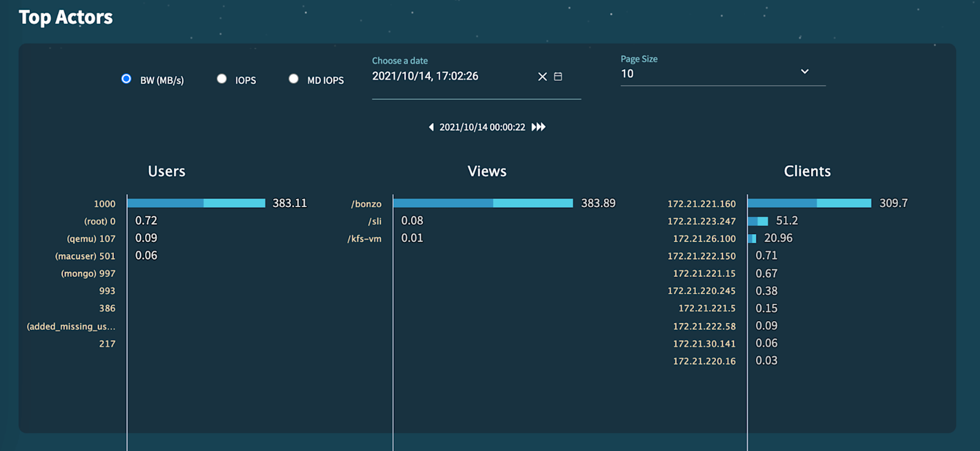The width and height of the screenshot is (980, 451).
Task: Select the truncated '(added_missing_us...' user label
Action: click(x=71, y=327)
